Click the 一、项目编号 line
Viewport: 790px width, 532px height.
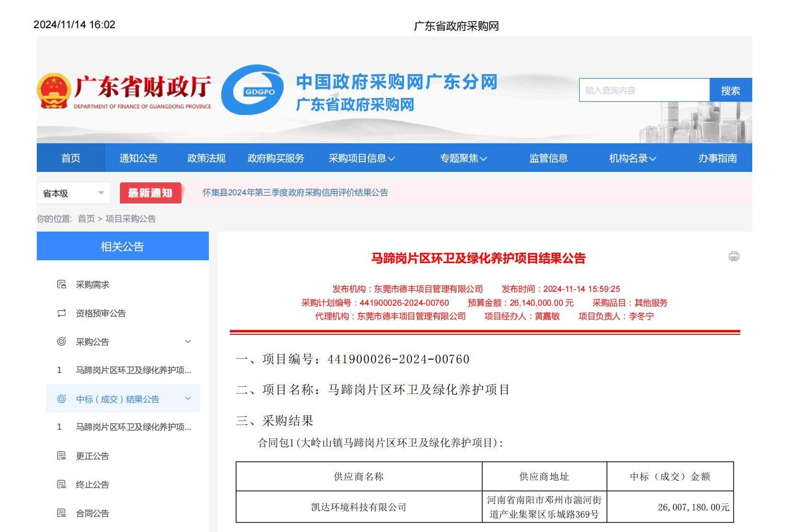pyautogui.click(x=353, y=359)
